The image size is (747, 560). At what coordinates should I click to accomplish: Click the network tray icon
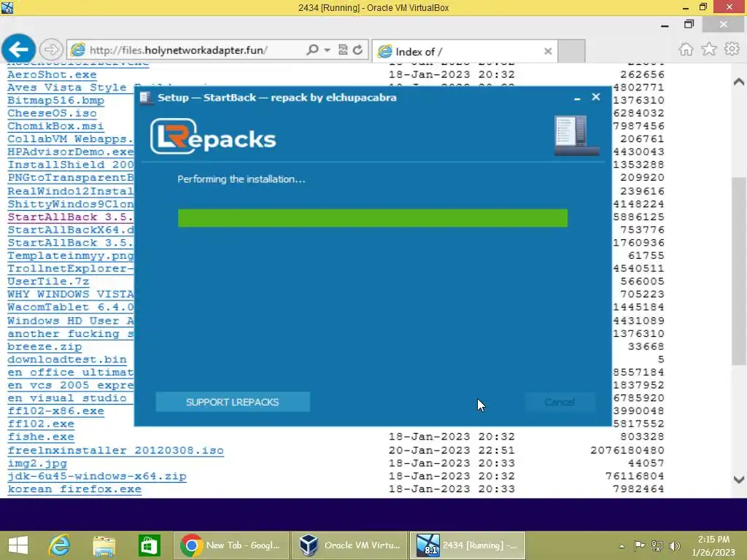[x=657, y=546]
